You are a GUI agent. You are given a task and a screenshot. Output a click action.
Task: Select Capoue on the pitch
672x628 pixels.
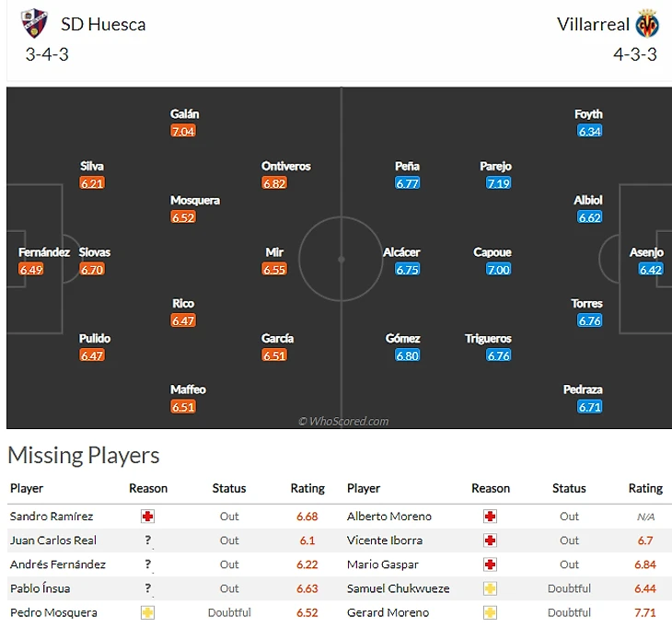pyautogui.click(x=492, y=252)
